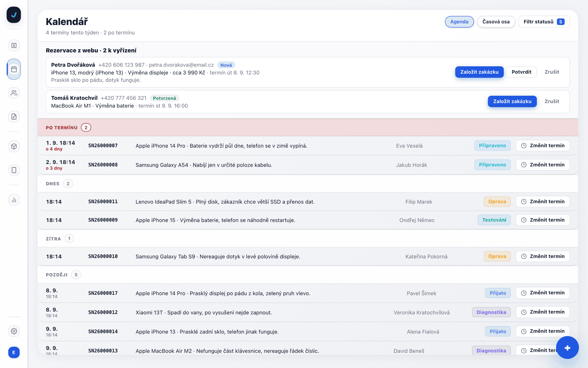Viewport: 588px width, 368px height.
Task: Open the customers sidebar icon
Action: pos(14,93)
